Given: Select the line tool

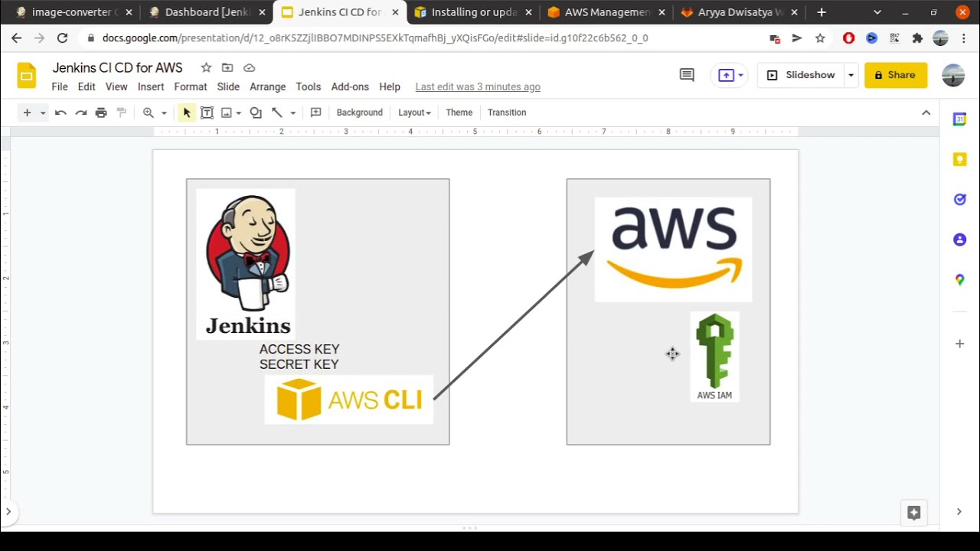Looking at the screenshot, I should (x=277, y=112).
